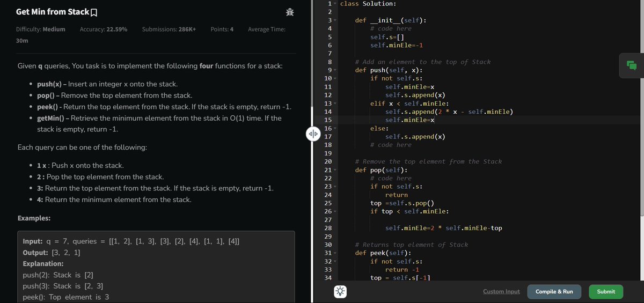The image size is (644, 303).
Task: Click the green Submit button
Action: pos(606,292)
